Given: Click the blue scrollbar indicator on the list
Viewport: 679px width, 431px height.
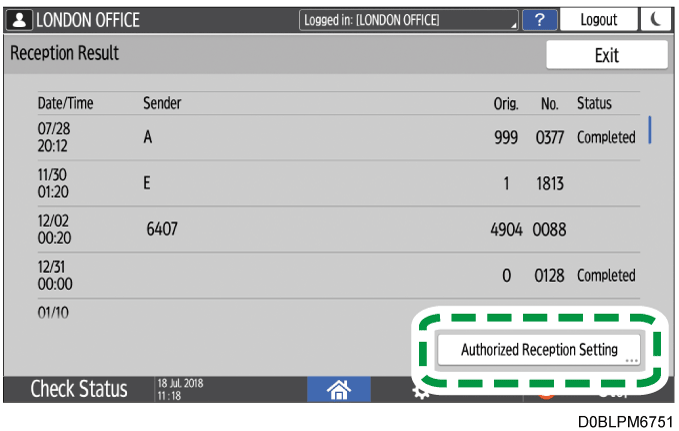Looking at the screenshot, I should tap(650, 130).
